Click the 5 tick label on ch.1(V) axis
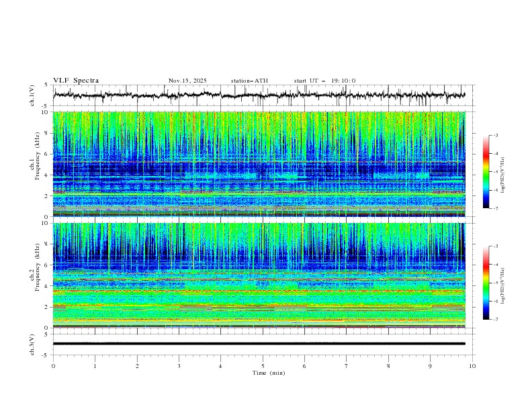The image size is (532, 411). (x=46, y=85)
